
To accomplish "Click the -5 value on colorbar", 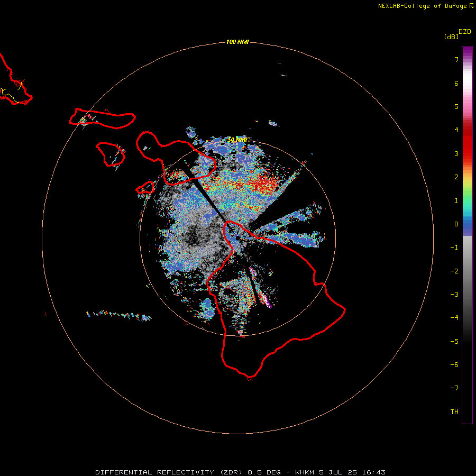I will [454, 342].
